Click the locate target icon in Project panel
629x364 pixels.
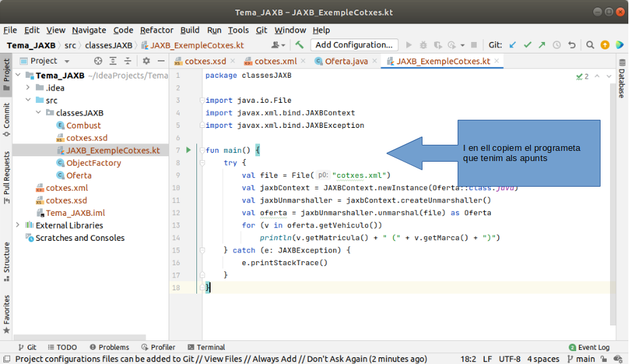point(98,61)
